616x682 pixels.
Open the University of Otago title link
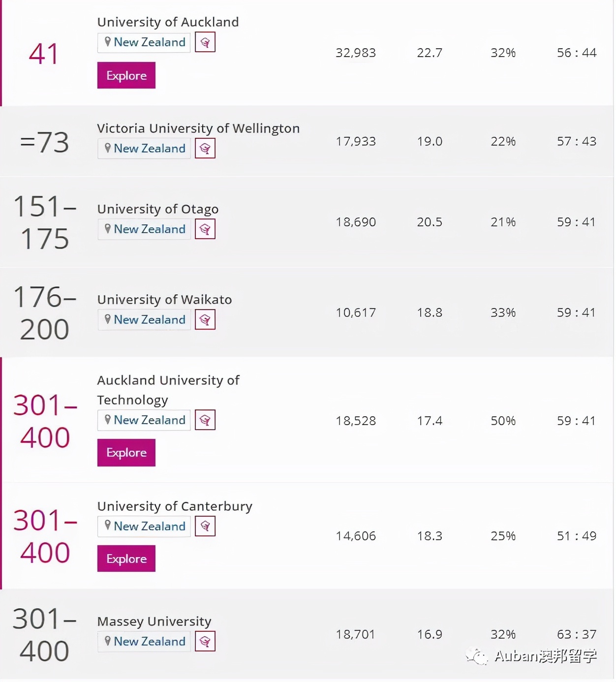pyautogui.click(x=157, y=209)
